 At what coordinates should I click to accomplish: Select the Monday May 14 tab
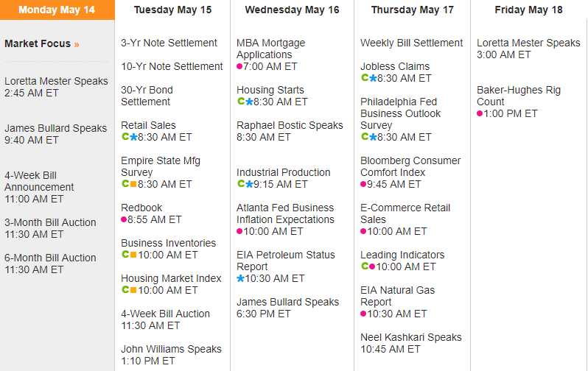[57, 10]
